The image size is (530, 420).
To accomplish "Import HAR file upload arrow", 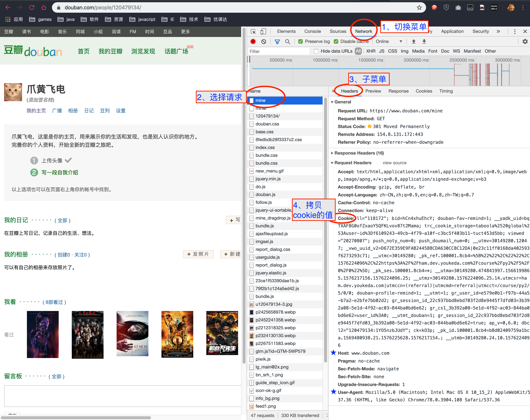I will [414, 41].
